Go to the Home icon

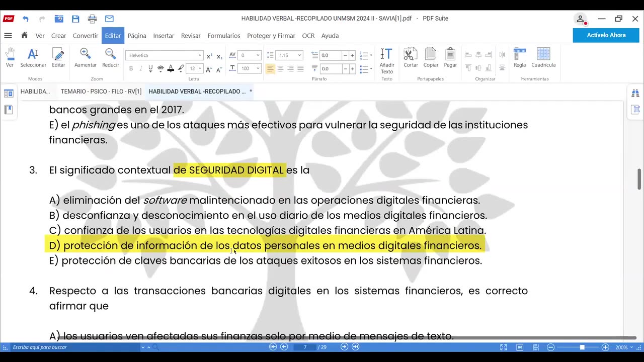24,35
